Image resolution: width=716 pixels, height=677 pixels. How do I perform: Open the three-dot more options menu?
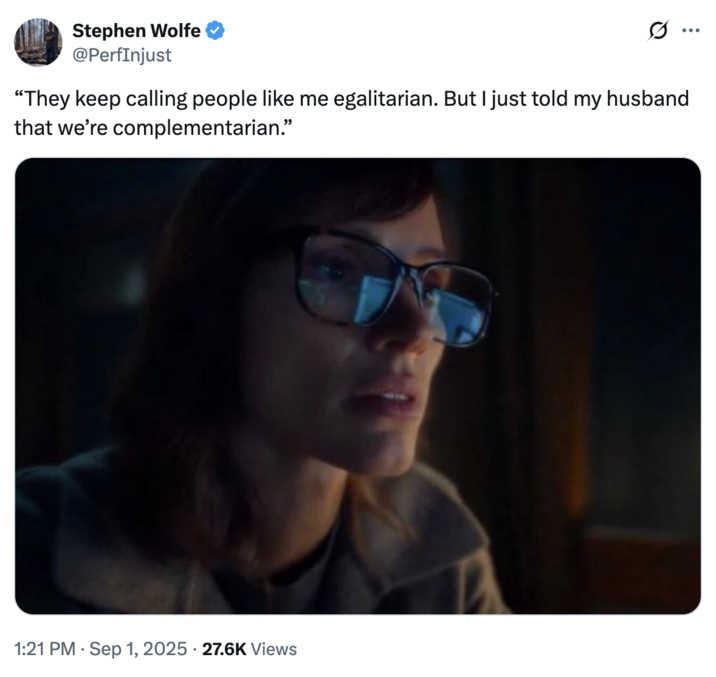click(690, 31)
